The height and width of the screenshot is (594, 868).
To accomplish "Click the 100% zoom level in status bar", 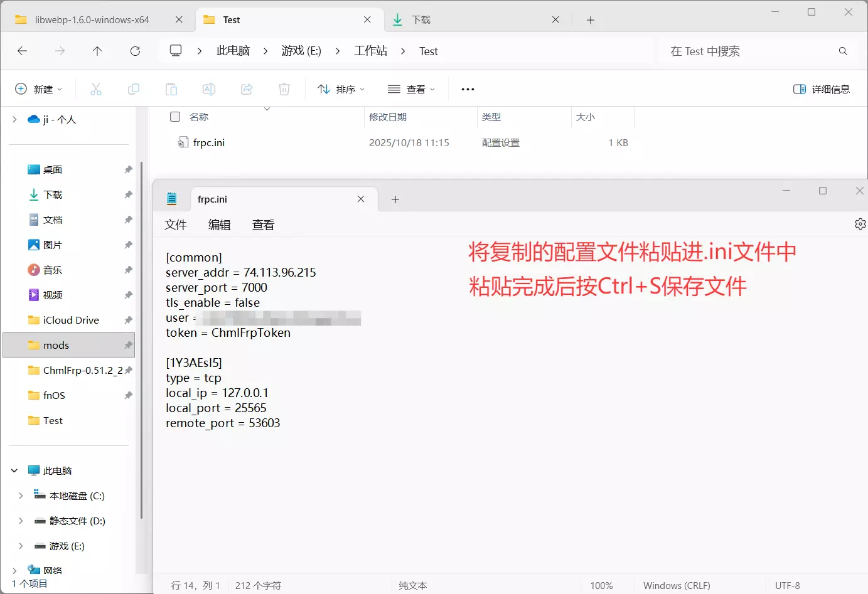I will (x=601, y=585).
